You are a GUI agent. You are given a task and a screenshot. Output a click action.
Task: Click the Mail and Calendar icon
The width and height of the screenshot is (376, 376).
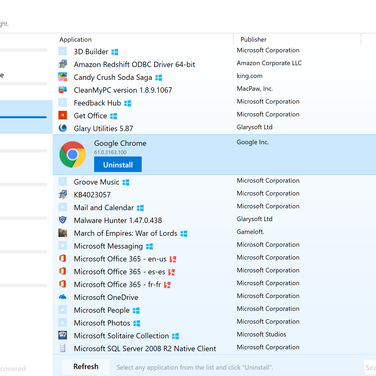(63, 207)
